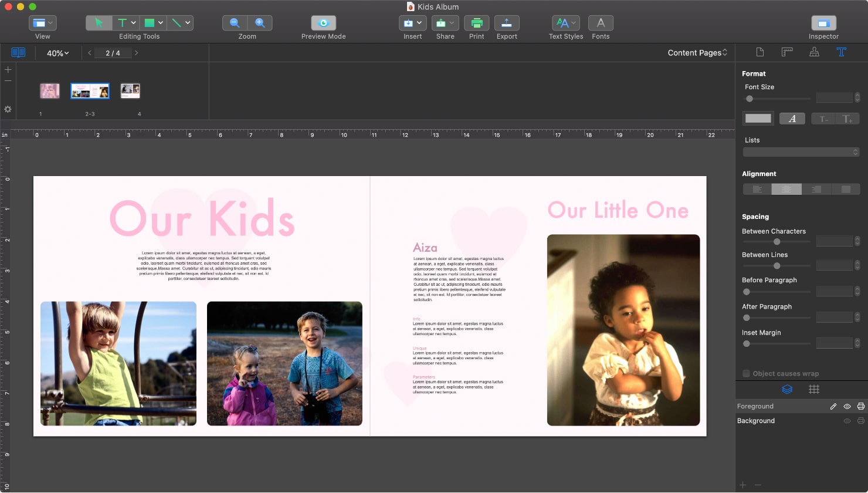Expand the shape tool dropdown arrow

161,23
